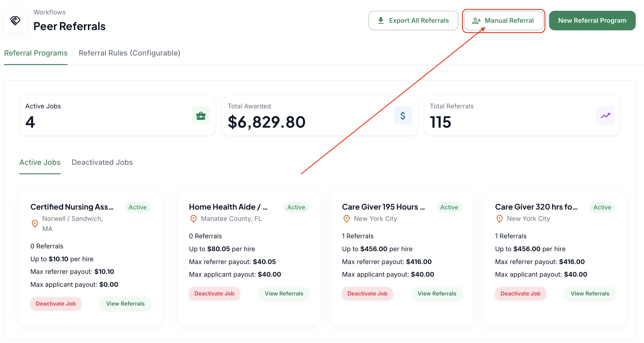644x343 pixels.
Task: Click the location pin beside Norwell / Sandwich
Action: [35, 224]
